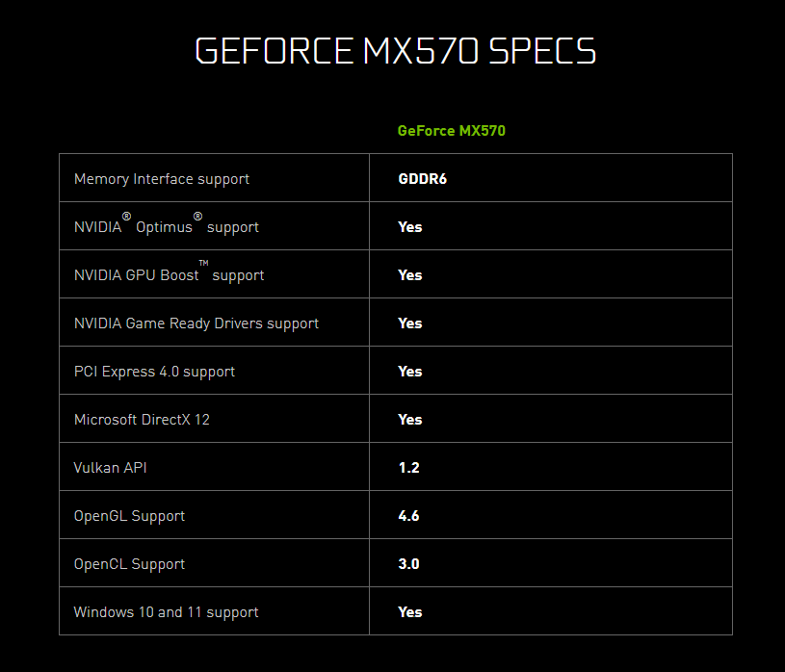
Task: Click the OpenGL version 4.6 value
Action: [x=408, y=516]
